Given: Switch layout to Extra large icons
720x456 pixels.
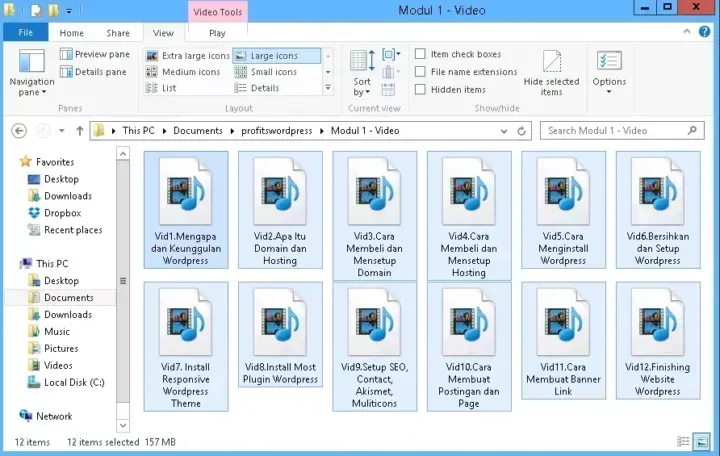Looking at the screenshot, I should point(187,56).
